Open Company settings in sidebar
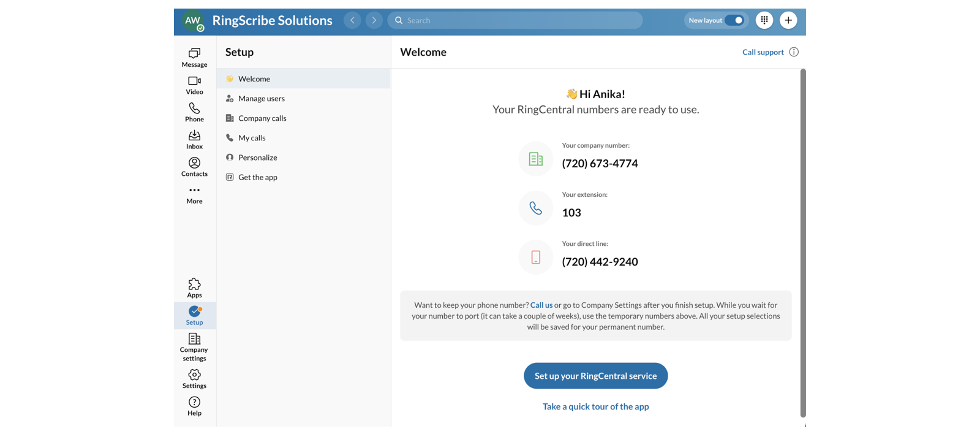Viewport: 980px width, 434px height. pyautogui.click(x=194, y=346)
